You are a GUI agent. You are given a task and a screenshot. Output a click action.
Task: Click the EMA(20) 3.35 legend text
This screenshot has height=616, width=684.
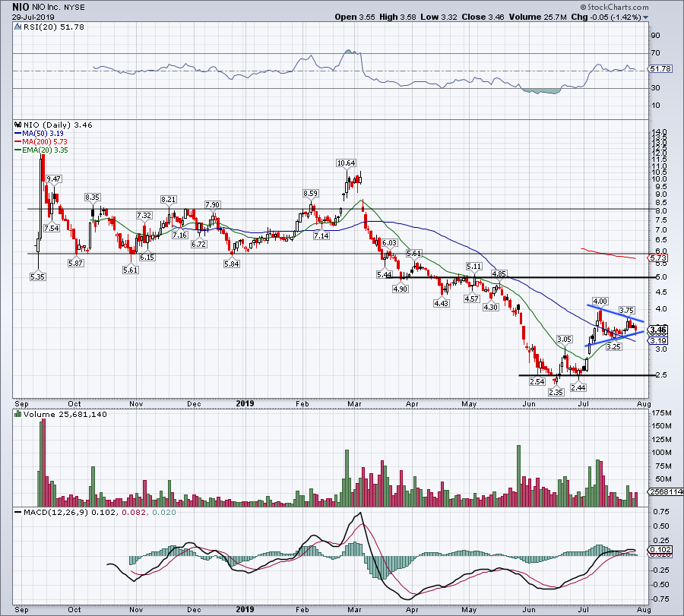(45, 150)
